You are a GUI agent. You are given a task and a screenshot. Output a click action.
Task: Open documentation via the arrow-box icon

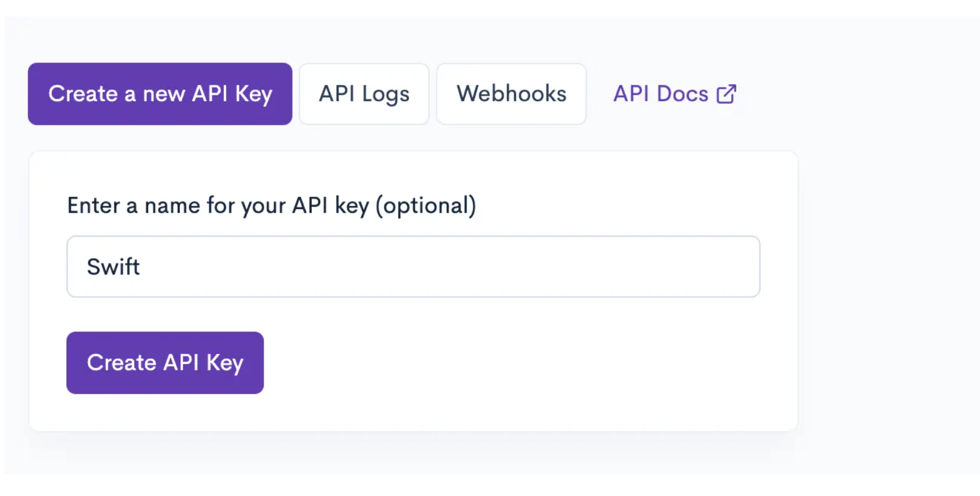coord(726,94)
